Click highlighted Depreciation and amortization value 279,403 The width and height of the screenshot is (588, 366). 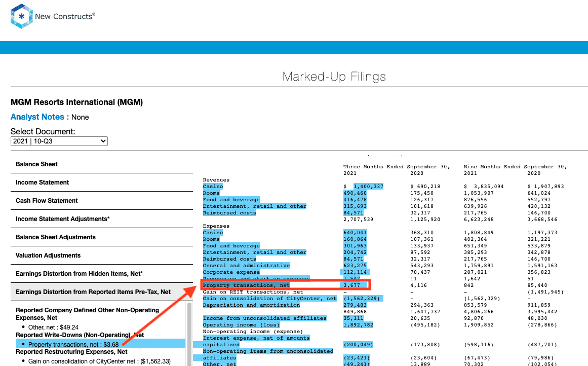coord(355,305)
